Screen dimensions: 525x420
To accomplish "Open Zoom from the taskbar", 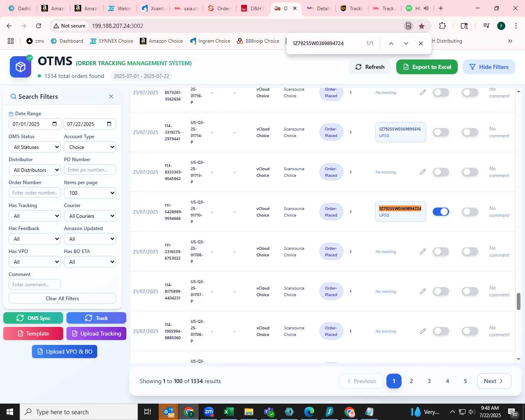I will click(x=209, y=412).
